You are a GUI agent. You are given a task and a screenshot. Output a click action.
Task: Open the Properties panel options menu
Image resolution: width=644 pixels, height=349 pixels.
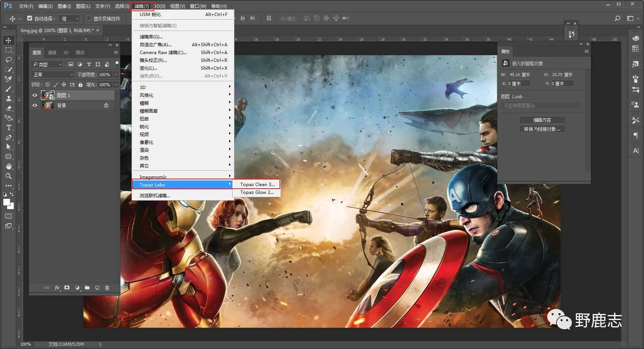(587, 51)
